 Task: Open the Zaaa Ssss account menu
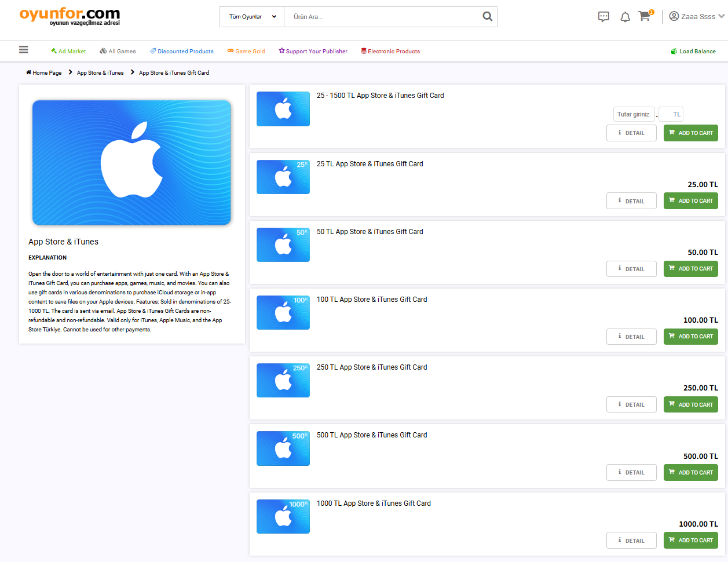697,16
